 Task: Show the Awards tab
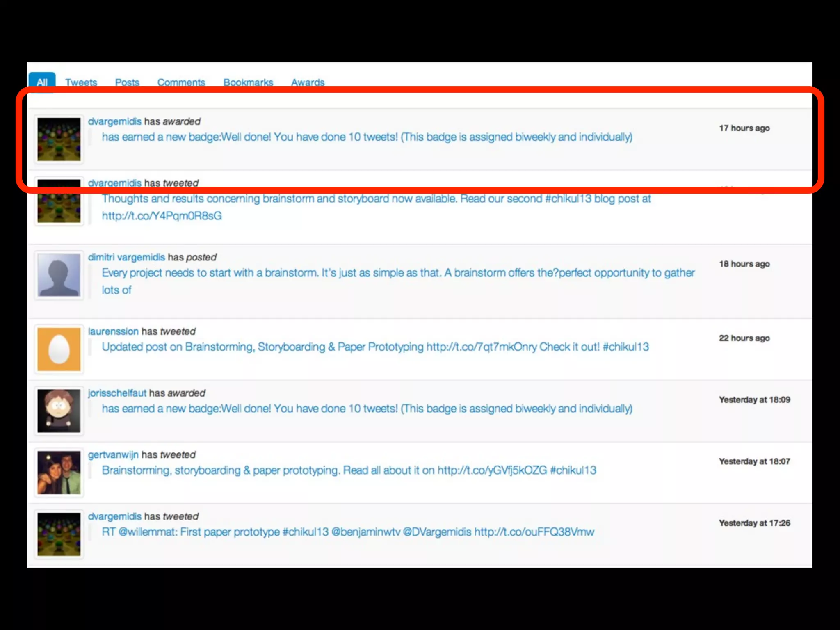click(308, 82)
